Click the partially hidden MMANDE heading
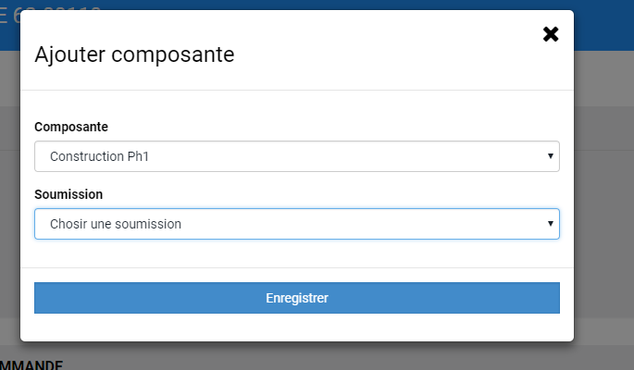The height and width of the screenshot is (370, 634). click(31, 365)
